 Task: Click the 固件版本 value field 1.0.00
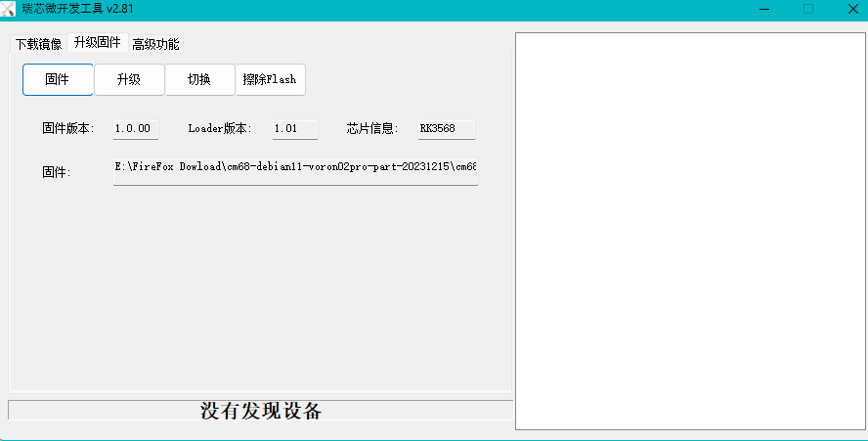(136, 129)
